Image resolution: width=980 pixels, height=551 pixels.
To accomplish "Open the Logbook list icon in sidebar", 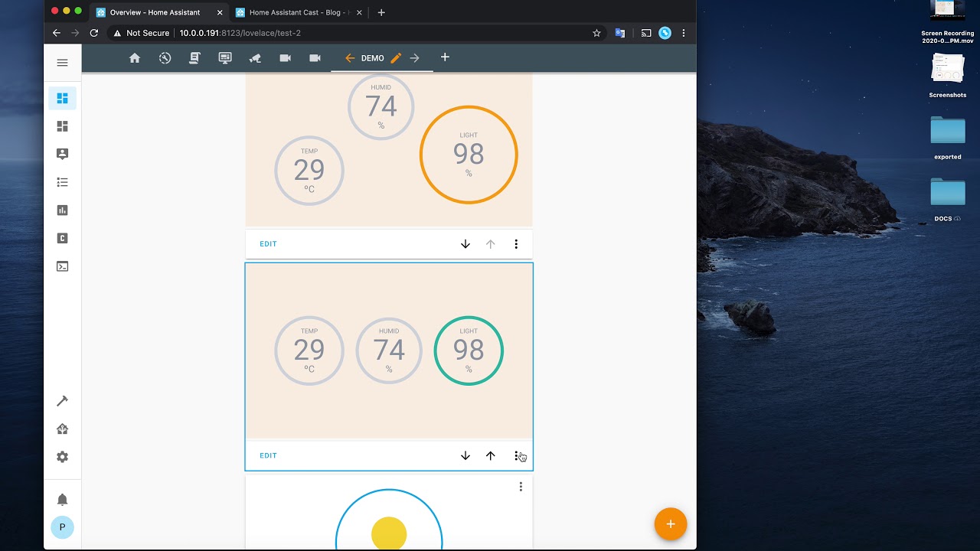I will pyautogui.click(x=63, y=182).
